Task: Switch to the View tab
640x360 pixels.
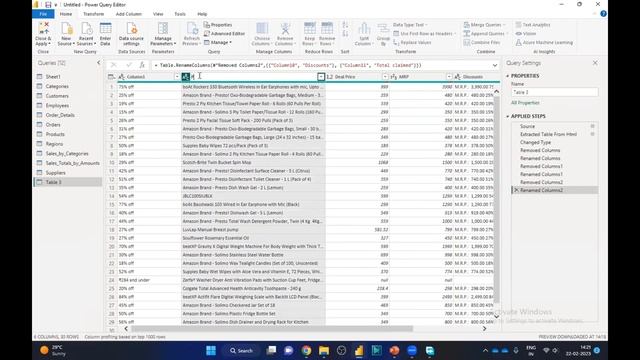Action: tap(158, 14)
